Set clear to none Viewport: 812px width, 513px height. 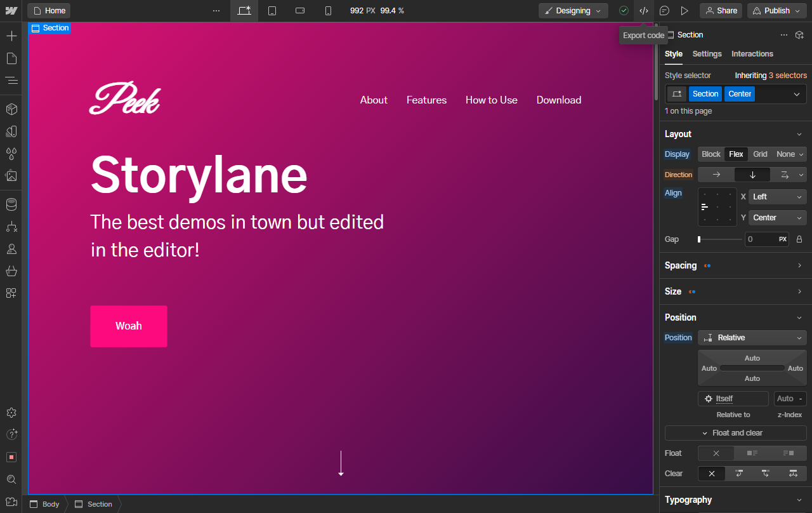712,474
